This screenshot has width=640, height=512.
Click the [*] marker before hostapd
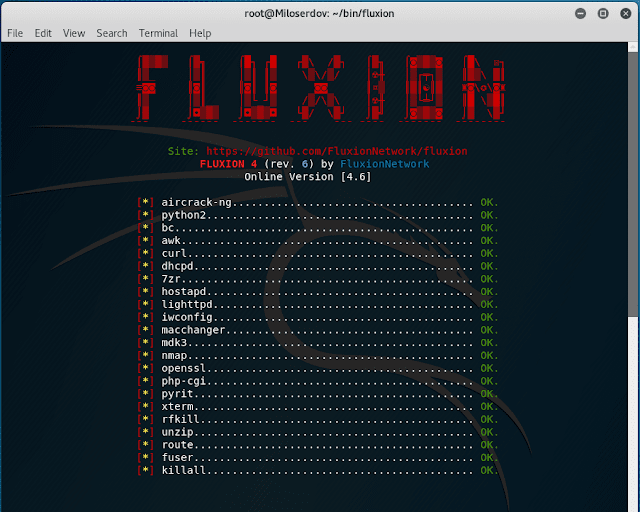[x=146, y=292]
